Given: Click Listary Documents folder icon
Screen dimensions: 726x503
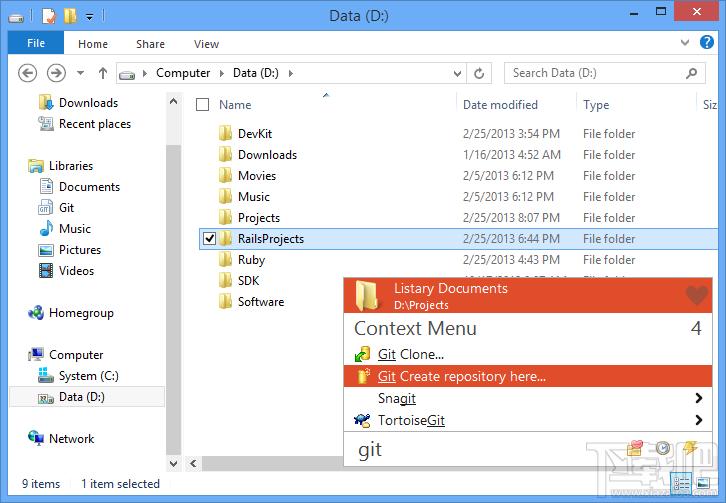Looking at the screenshot, I should click(367, 295).
